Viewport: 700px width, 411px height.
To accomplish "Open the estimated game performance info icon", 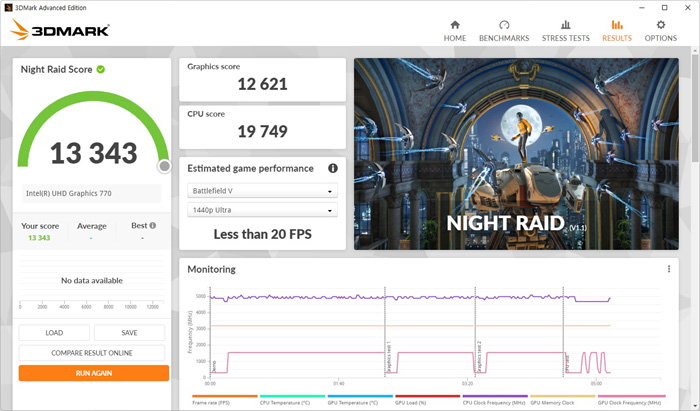I will tap(332, 169).
